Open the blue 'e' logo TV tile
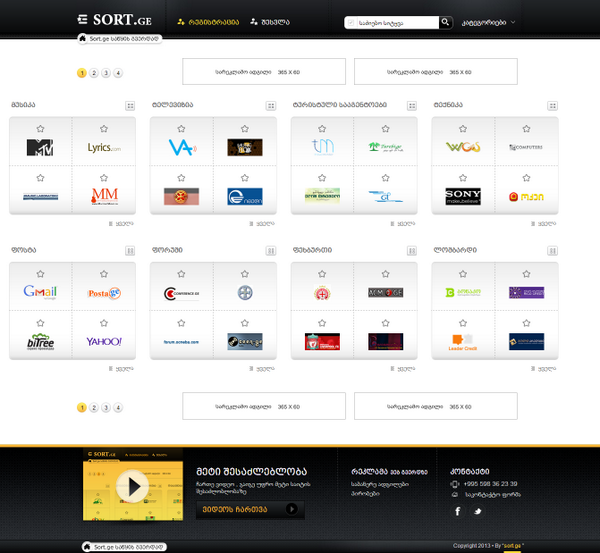The height and width of the screenshot is (553, 600). (x=245, y=196)
